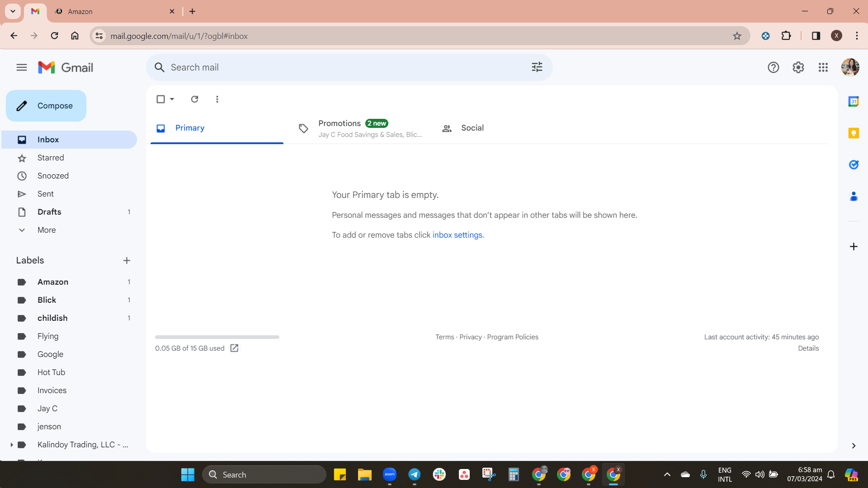
Task: Open Telegram from the taskbar
Action: tap(414, 475)
